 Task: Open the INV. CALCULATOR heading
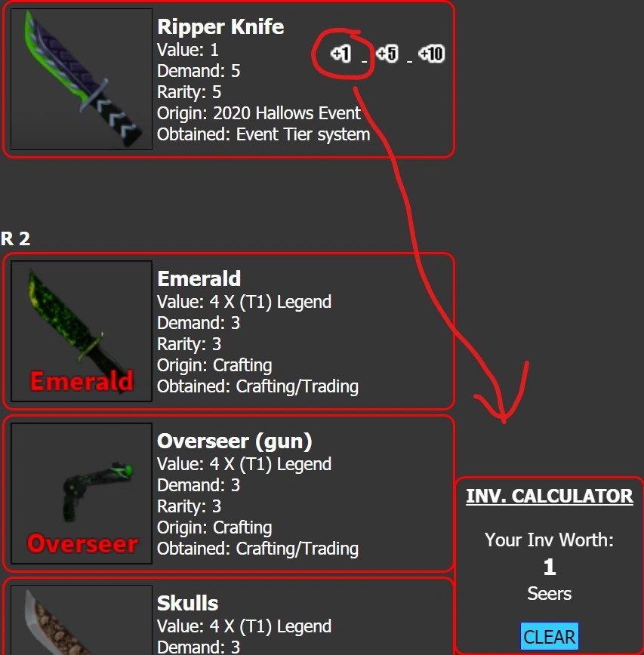(x=549, y=496)
